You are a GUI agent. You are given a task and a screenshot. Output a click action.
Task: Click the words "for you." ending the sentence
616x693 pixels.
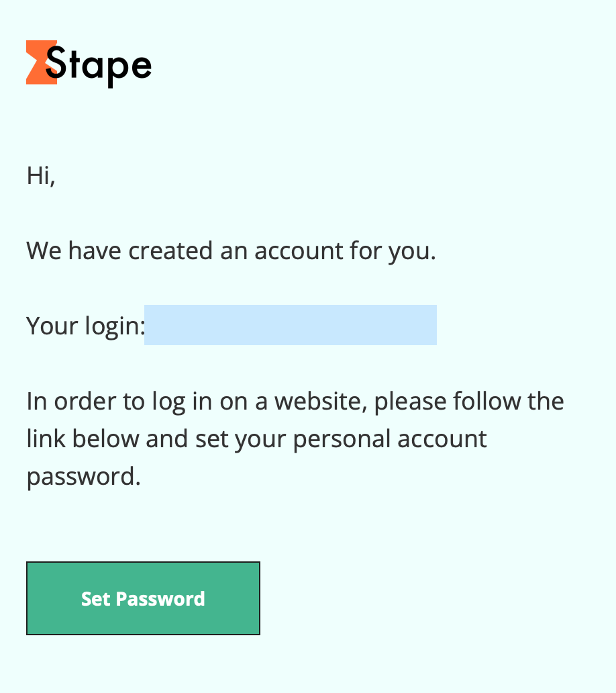(393, 251)
